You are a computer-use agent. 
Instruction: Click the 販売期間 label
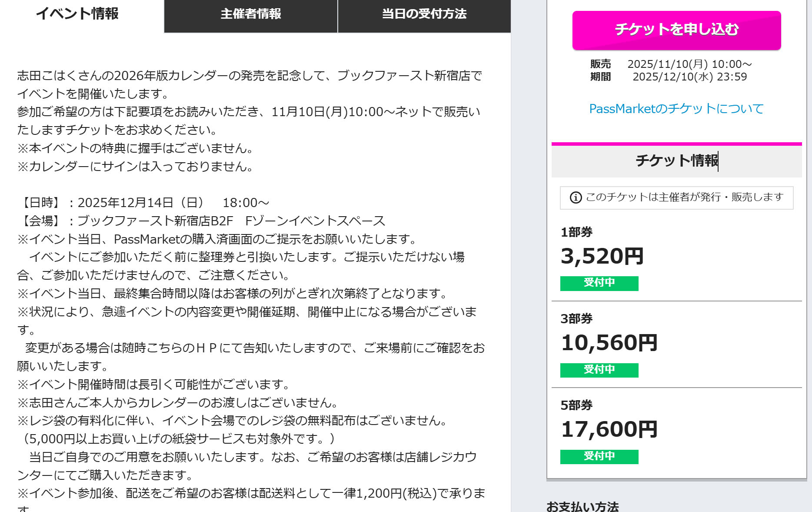tap(600, 70)
